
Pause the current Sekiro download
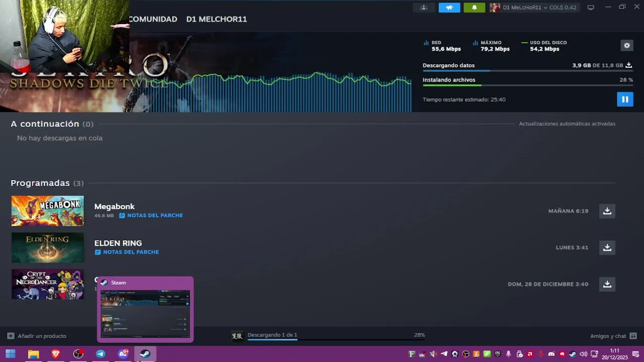pos(625,99)
